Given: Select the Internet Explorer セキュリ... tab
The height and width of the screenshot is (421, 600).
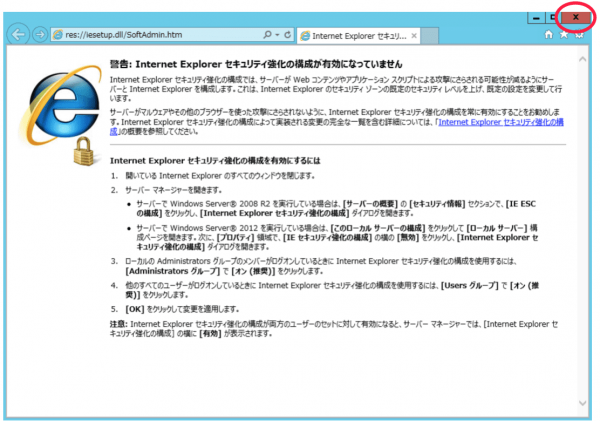Looking at the screenshot, I should tap(359, 36).
